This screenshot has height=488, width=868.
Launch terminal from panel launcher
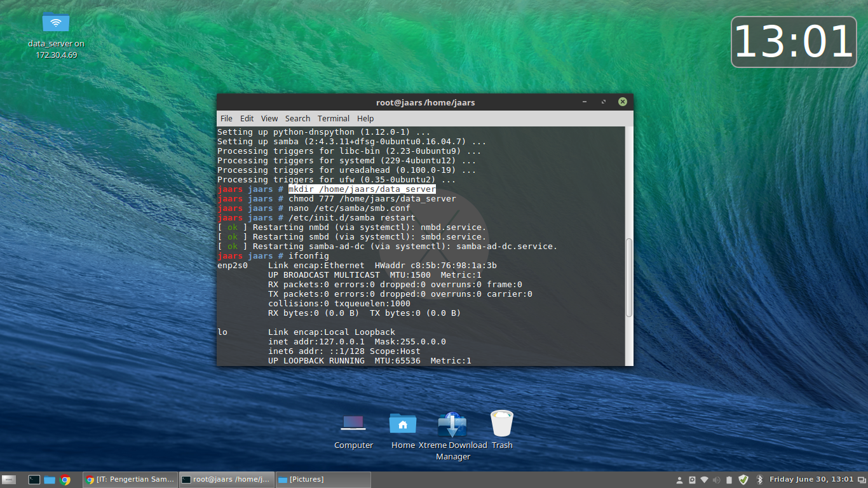coord(34,480)
